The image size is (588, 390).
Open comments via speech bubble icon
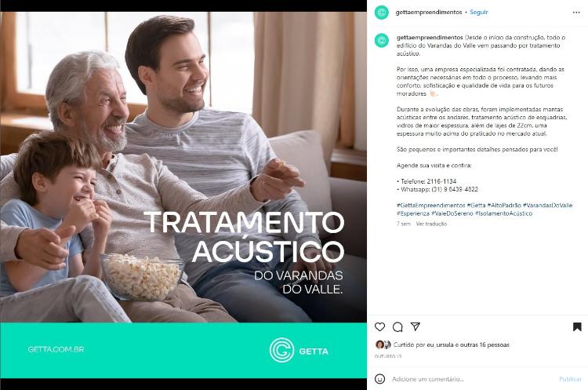click(x=397, y=327)
